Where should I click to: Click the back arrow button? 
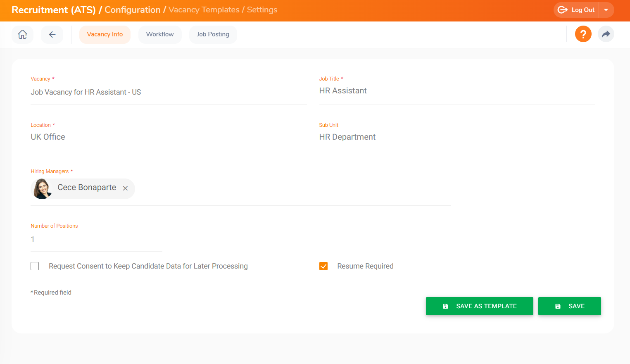click(x=52, y=34)
